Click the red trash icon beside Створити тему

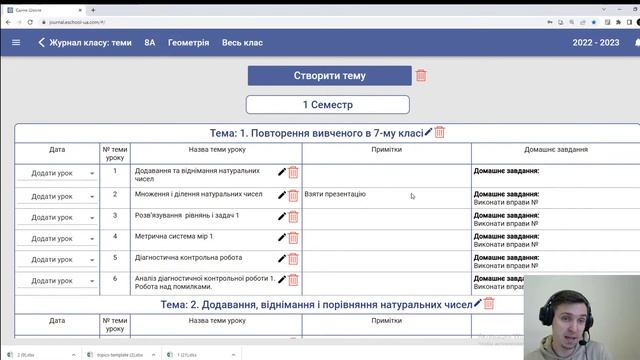pyautogui.click(x=421, y=76)
